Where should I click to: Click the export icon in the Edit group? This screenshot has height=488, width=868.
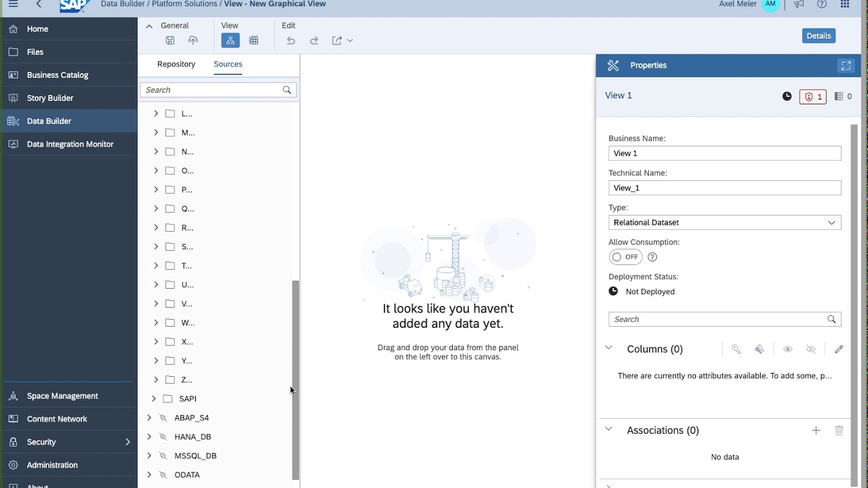point(337,41)
